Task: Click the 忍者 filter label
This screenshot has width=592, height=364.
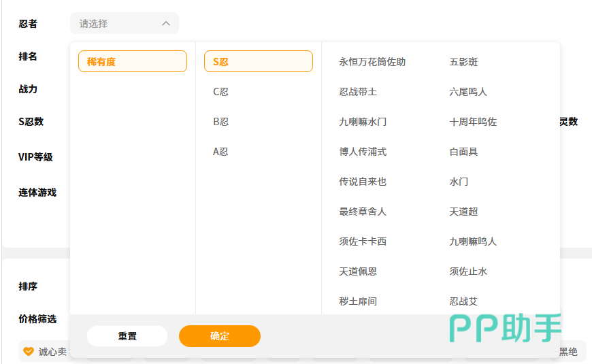Action: pyautogui.click(x=28, y=24)
